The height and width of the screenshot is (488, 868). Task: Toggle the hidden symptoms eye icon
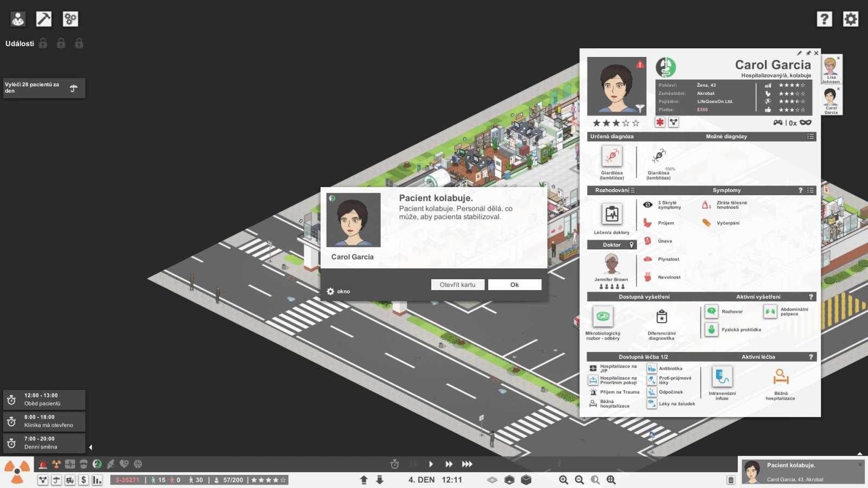648,205
